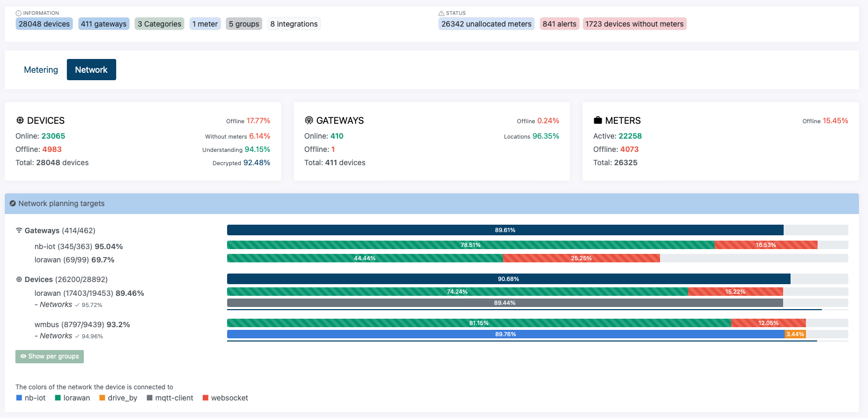Open the 5 groups badge
The height and width of the screenshot is (418, 868).
(x=244, y=24)
